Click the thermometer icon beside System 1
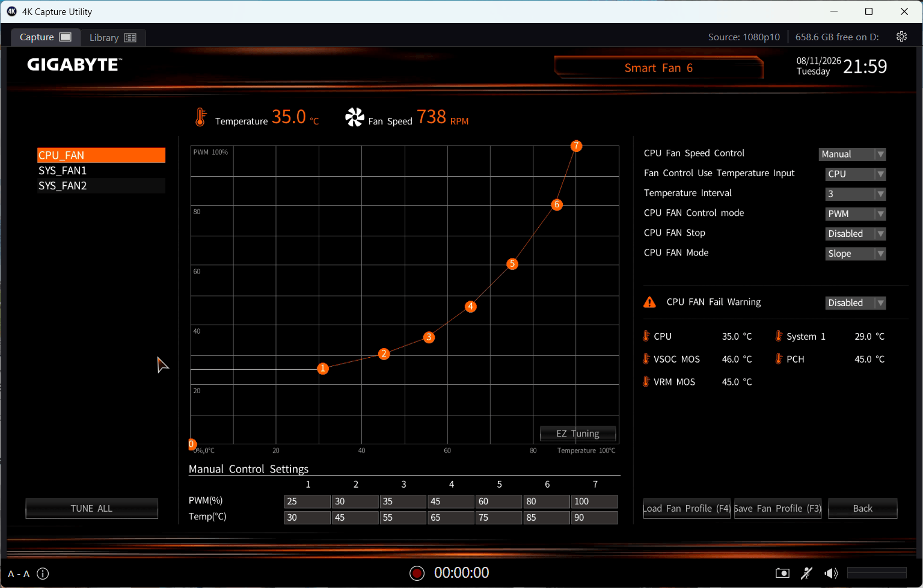The width and height of the screenshot is (923, 588). pyautogui.click(x=779, y=336)
